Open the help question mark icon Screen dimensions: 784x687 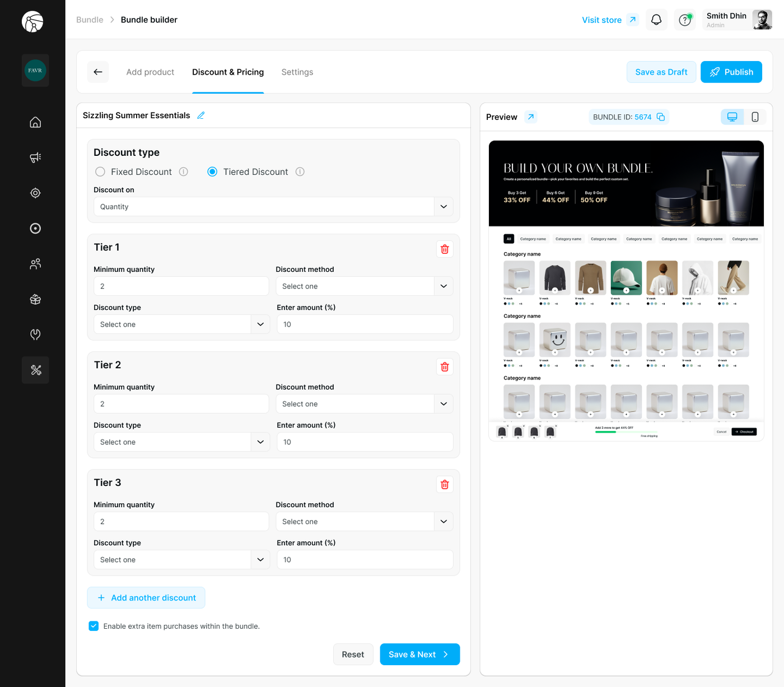[x=684, y=20]
